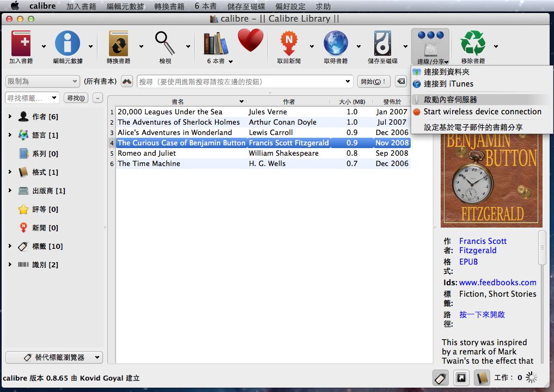The image size is (554, 392).
Task: Select the Series icon in tag browser
Action: (23, 154)
